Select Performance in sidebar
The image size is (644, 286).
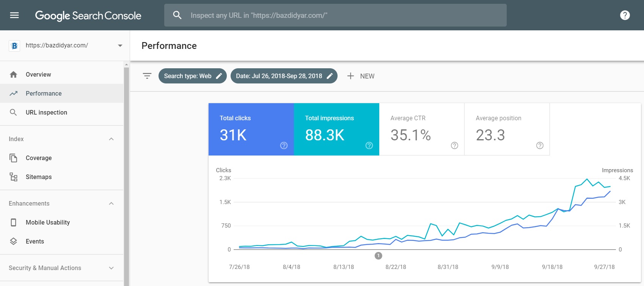pos(62,93)
